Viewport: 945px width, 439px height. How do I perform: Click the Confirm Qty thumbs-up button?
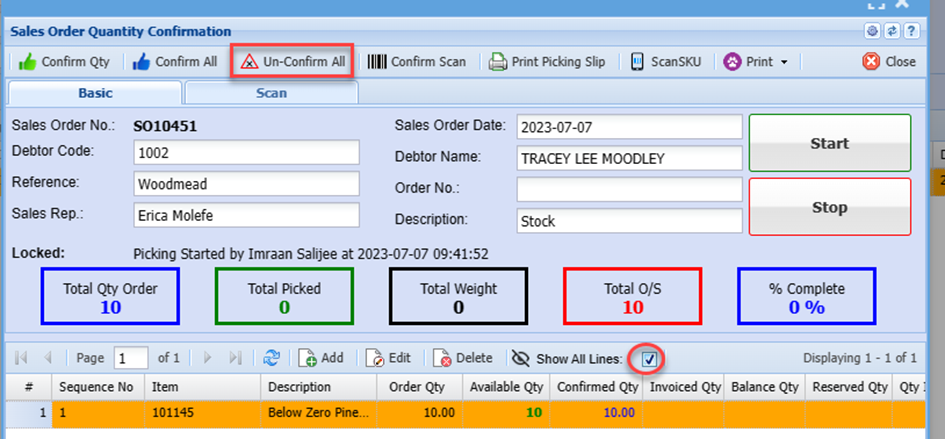click(x=64, y=62)
